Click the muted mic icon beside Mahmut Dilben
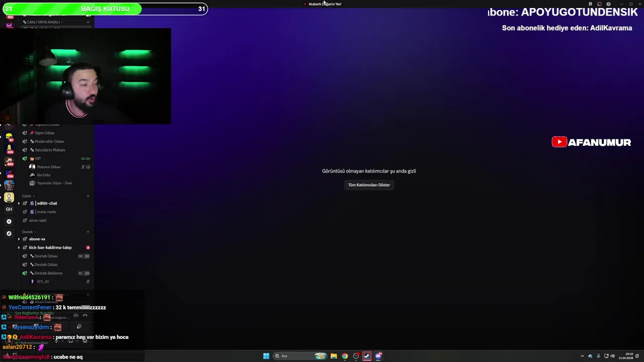644x362 pixels. click(x=84, y=167)
